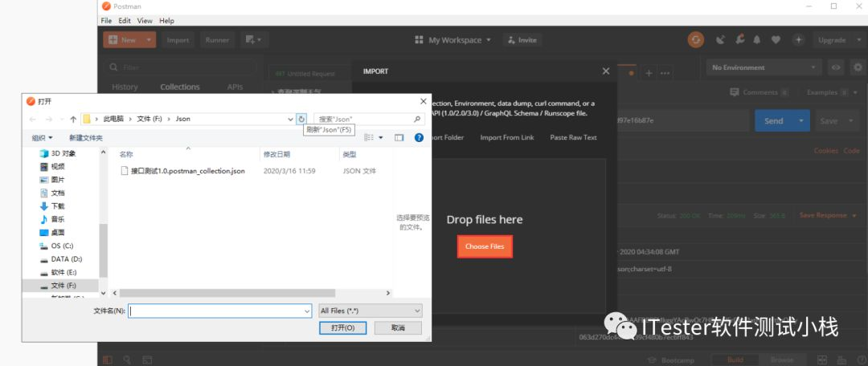Screen dimensions: 868x366
Task: Open the address bar history dropdown arrow
Action: pyautogui.click(x=291, y=119)
